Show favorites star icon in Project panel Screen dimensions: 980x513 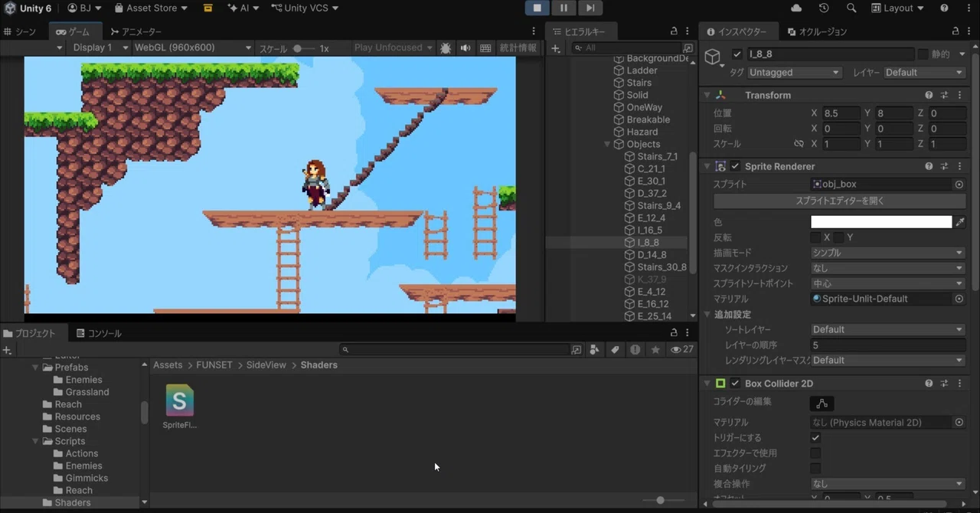(x=655, y=350)
